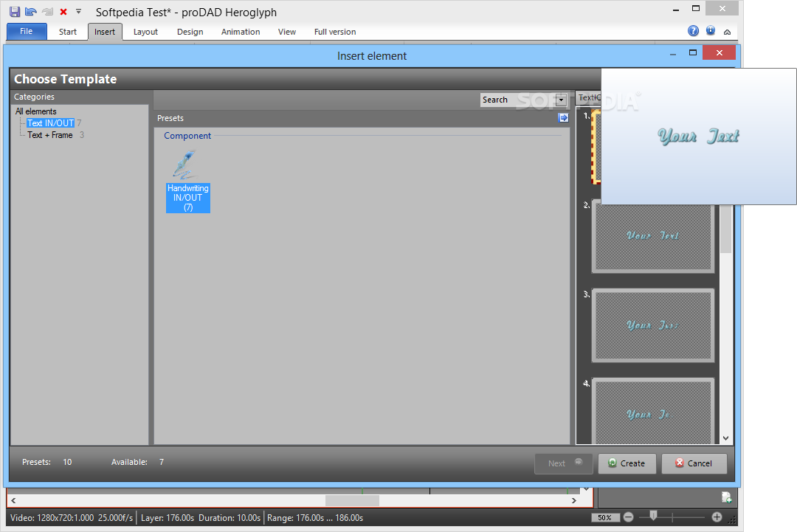797x532 pixels.
Task: Select the Text + Frame category
Action: click(x=50, y=135)
